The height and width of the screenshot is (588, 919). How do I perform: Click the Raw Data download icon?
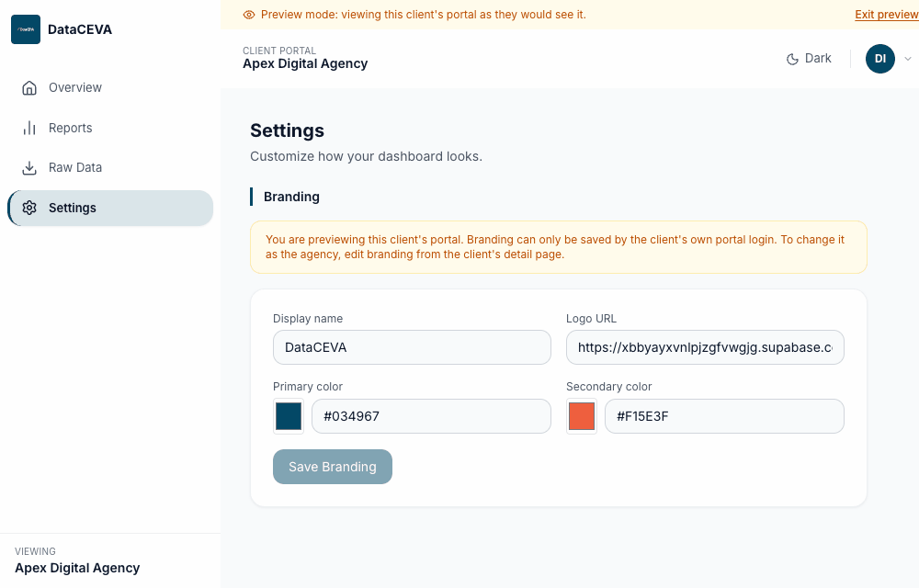(29, 167)
